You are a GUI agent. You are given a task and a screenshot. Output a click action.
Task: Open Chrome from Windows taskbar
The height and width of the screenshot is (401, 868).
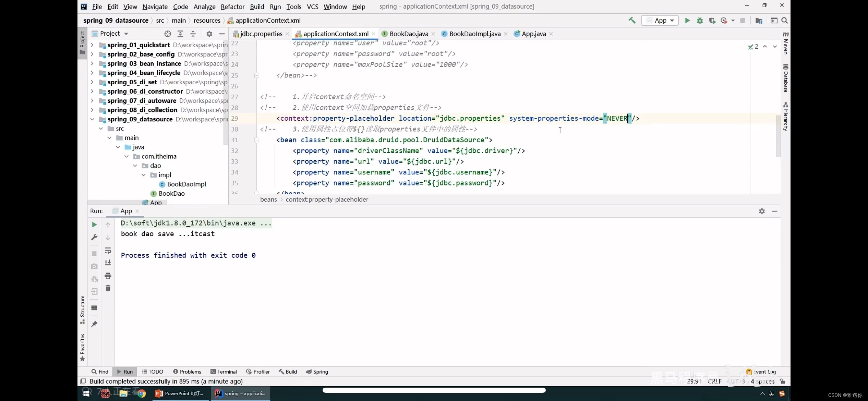[142, 393]
